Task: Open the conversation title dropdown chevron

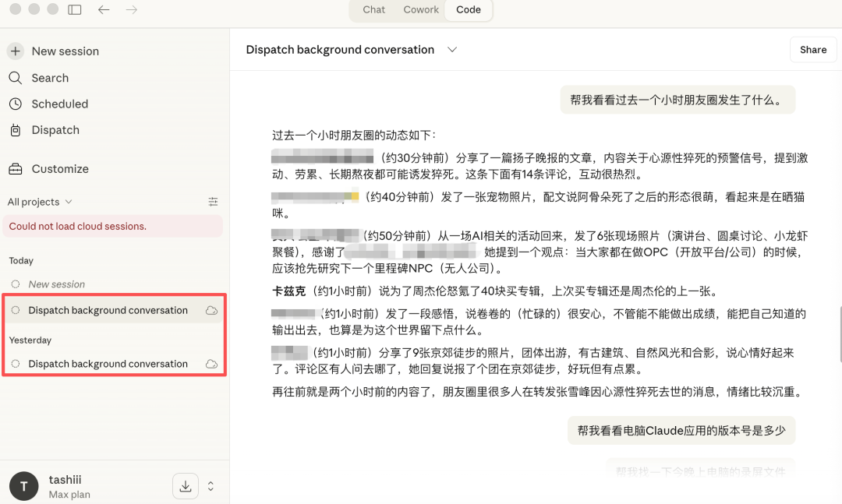Action: (451, 49)
